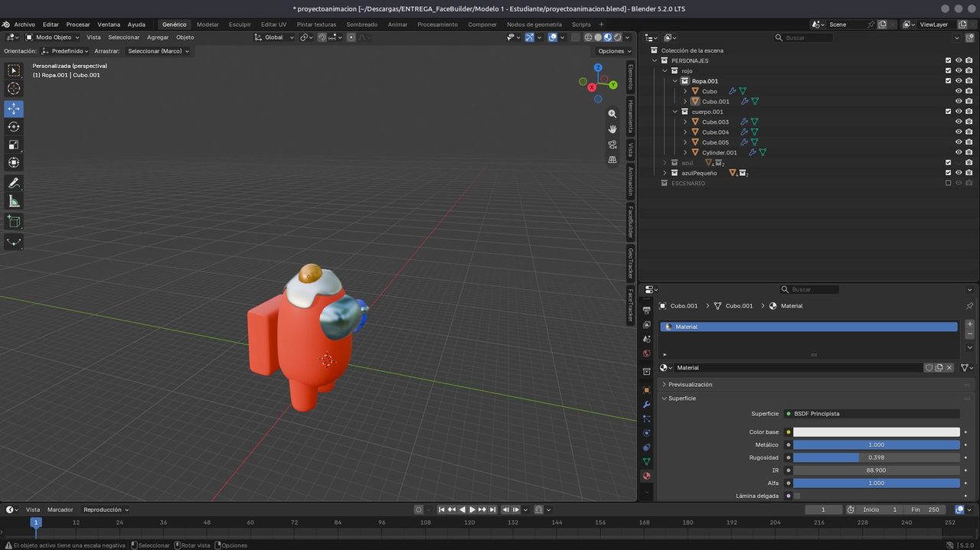The height and width of the screenshot is (550, 980).
Task: Adjust the Metálico slider
Action: [x=877, y=444]
